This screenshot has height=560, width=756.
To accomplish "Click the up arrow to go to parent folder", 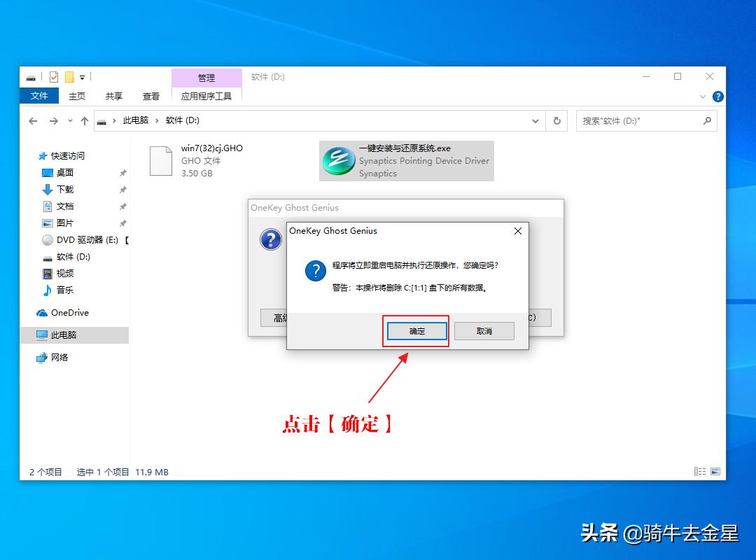I will pos(85,120).
